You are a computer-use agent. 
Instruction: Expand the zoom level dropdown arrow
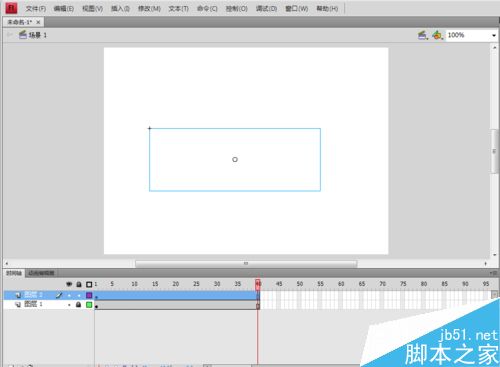[x=494, y=35]
